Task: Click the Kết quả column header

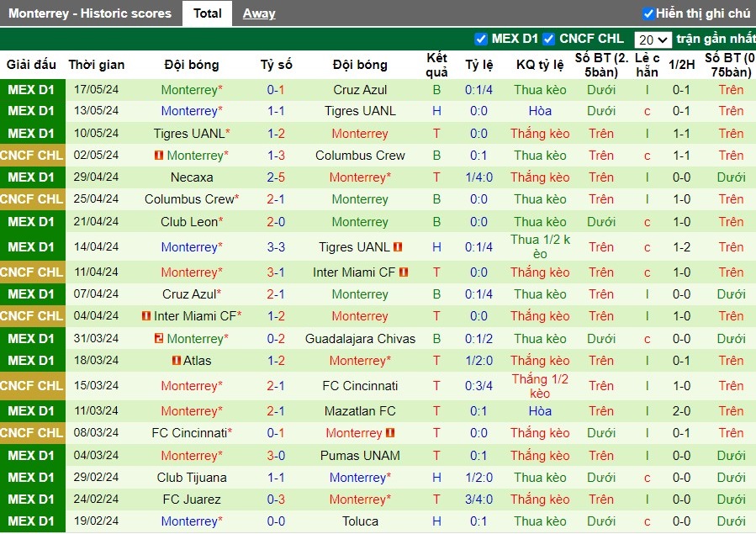Action: (x=436, y=65)
